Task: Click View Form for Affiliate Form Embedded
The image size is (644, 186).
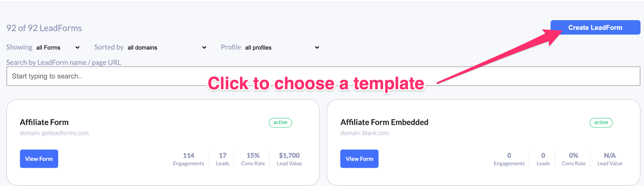Action: [x=359, y=159]
